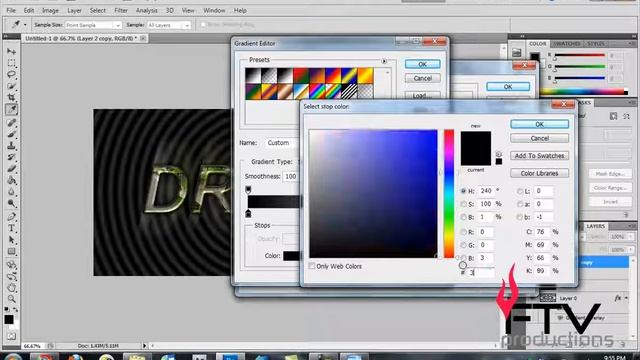Enable Only Web Colors checkbox
The width and height of the screenshot is (640, 360).
coord(312,266)
